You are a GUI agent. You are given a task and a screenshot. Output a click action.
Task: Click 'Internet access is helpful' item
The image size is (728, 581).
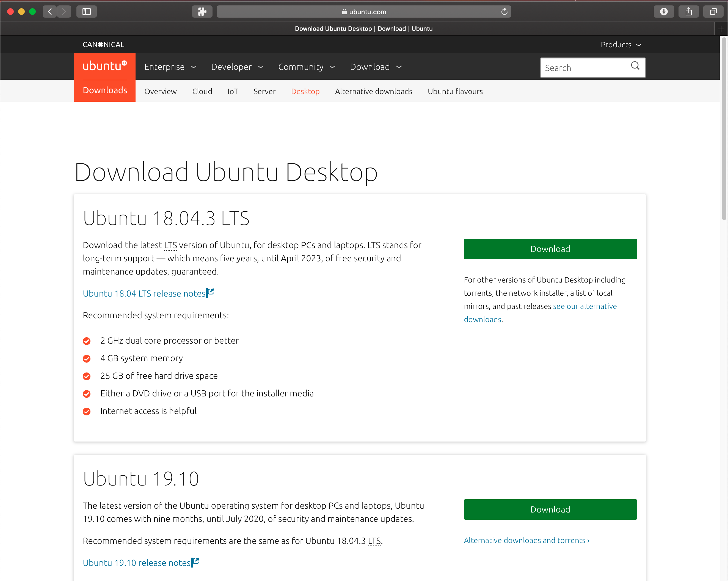pyautogui.click(x=148, y=411)
